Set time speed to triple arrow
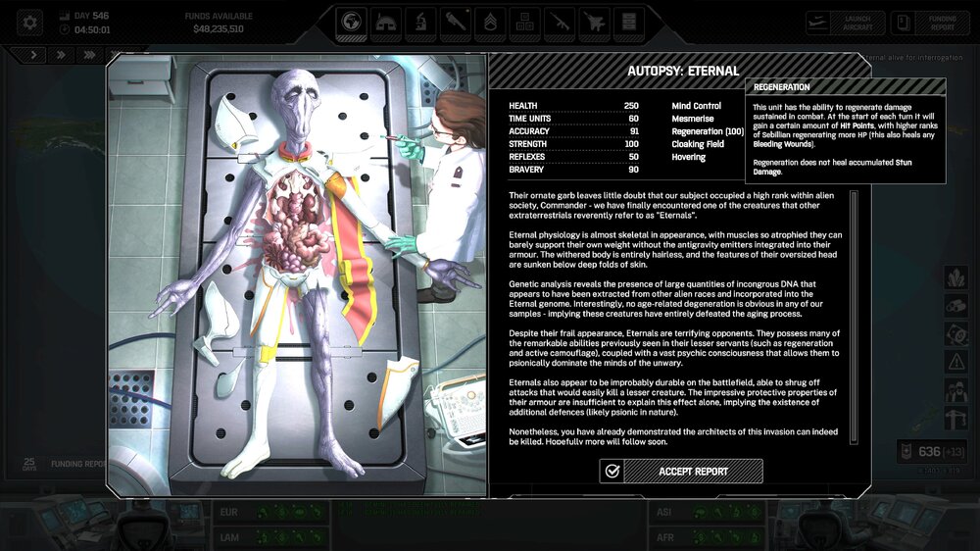 click(x=89, y=55)
